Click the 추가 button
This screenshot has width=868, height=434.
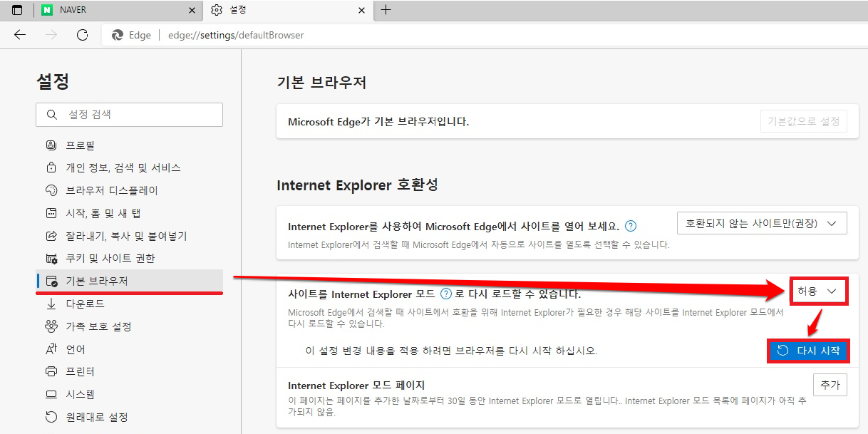coord(830,385)
